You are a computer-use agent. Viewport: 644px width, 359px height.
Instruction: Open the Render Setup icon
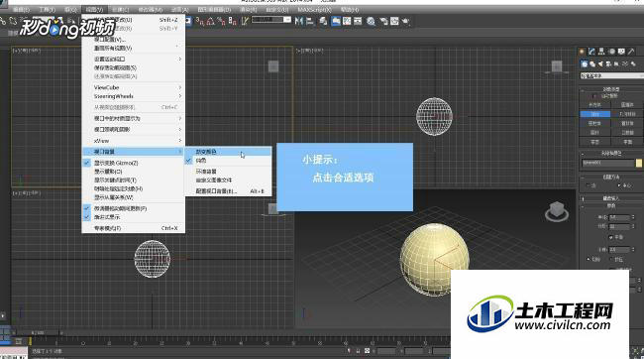pyautogui.click(x=383, y=21)
